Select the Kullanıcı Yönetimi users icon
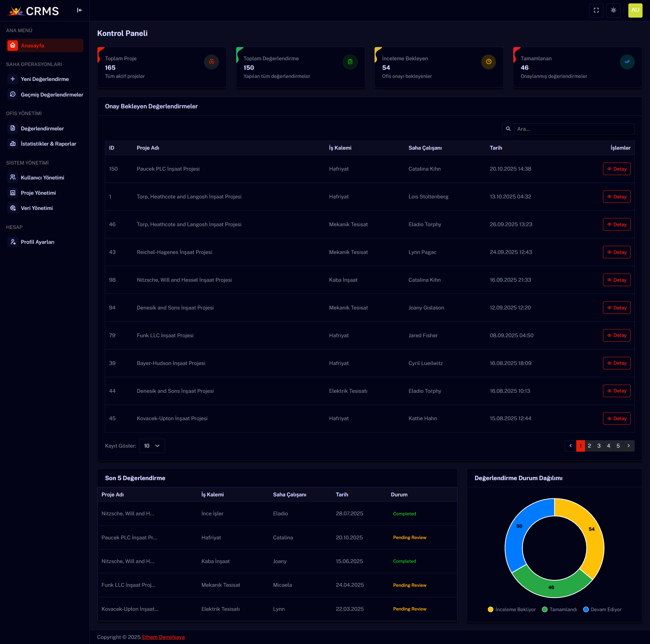The image size is (650, 644). point(13,177)
